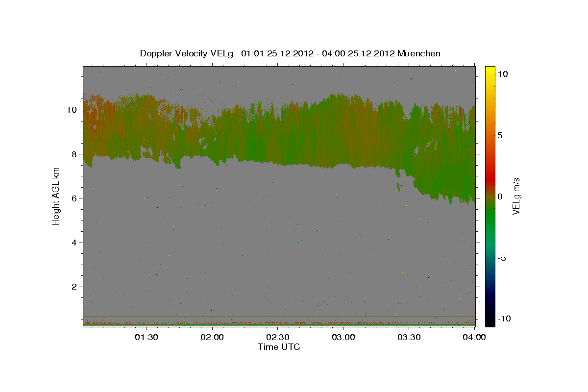Screen dimensions: 588x392
Task: Click the 01:30 time tick label
Action: [x=147, y=337]
